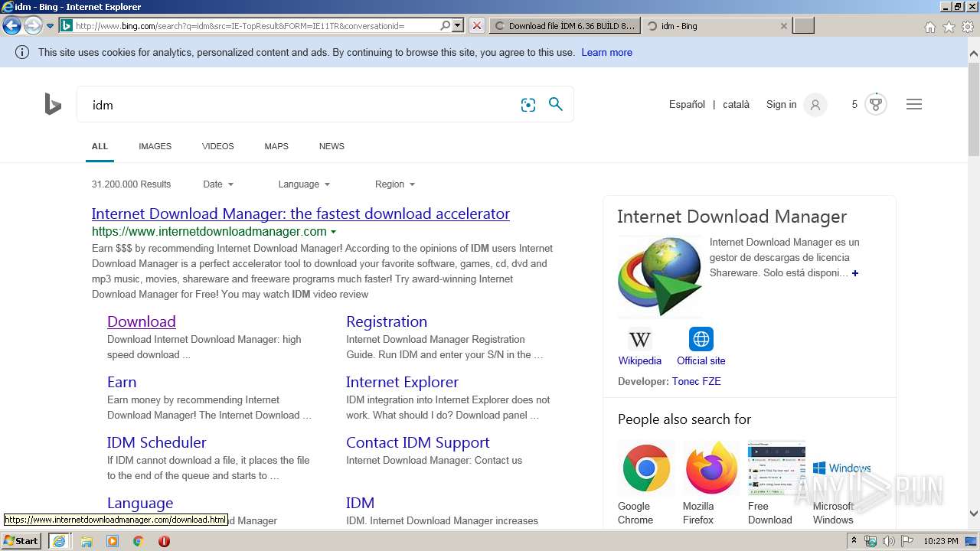Image resolution: width=980 pixels, height=551 pixels.
Task: Open the IE Home icon
Action: (x=929, y=27)
